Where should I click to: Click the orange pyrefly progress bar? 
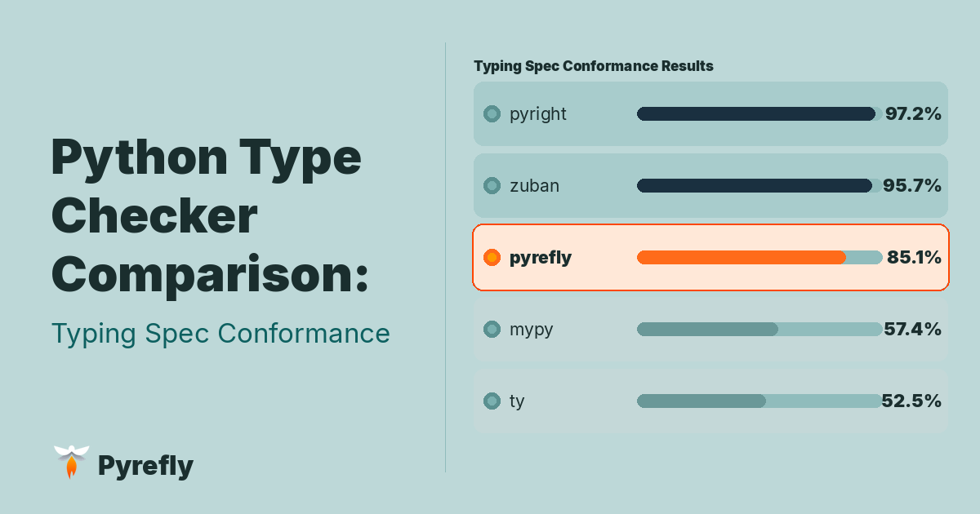(x=756, y=258)
